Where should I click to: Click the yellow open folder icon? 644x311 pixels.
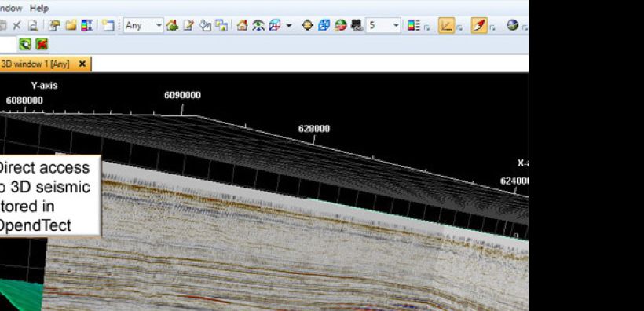[71, 26]
